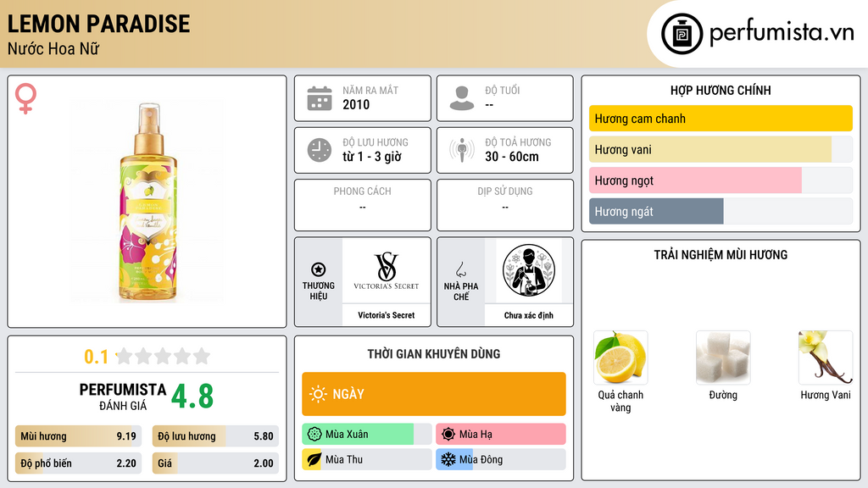Open the Lemon Paradise bottle image

click(147, 202)
